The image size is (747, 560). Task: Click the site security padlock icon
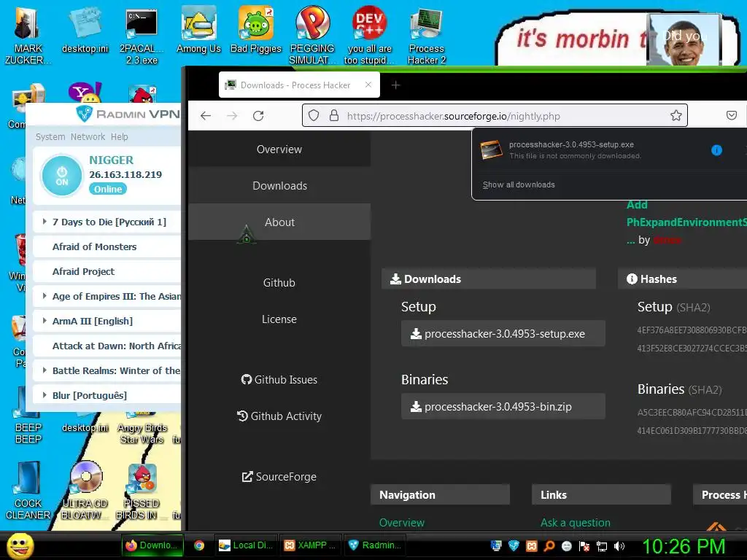[x=334, y=116]
